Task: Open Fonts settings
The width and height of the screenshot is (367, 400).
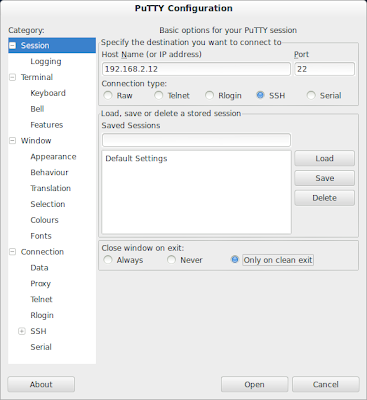Action: tap(41, 236)
